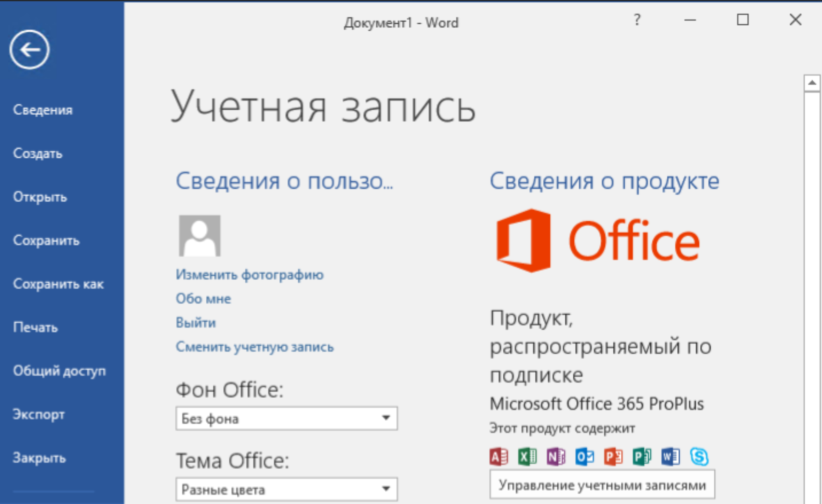Click the help question mark icon
The height and width of the screenshot is (504, 822).
point(637,20)
